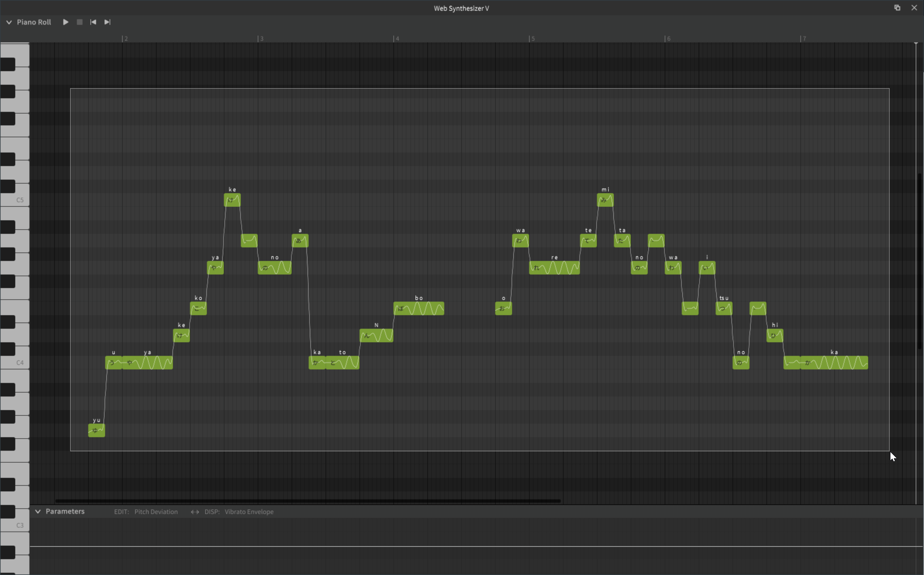Image resolution: width=924 pixels, height=575 pixels.
Task: Select the note labeled to
Action: coord(342,362)
